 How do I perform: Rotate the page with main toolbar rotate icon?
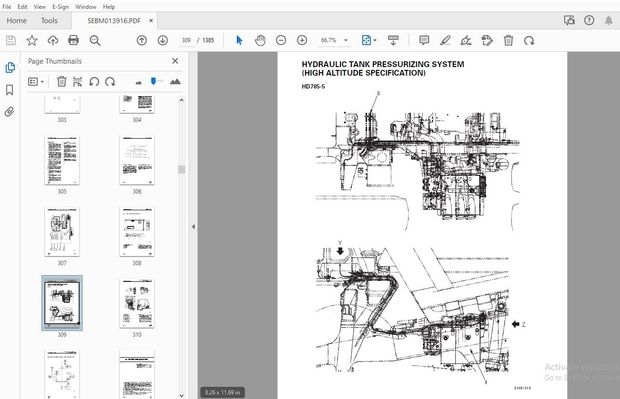pos(529,40)
